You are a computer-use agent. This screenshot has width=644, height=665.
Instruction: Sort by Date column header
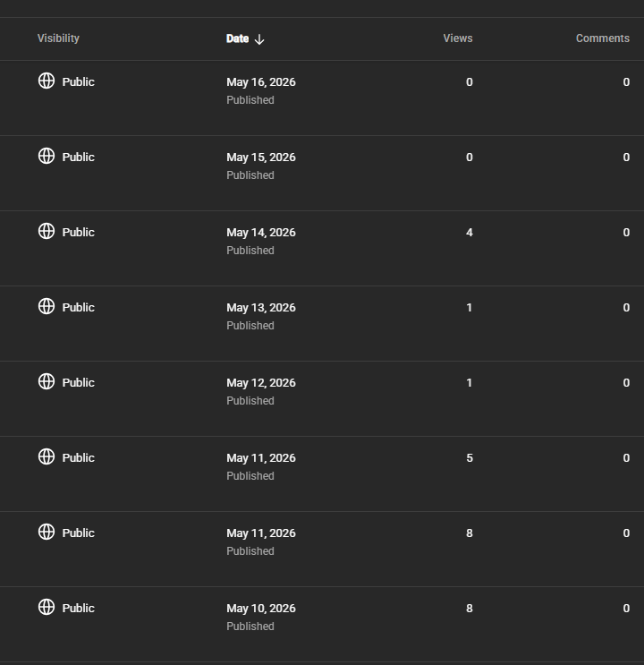(237, 38)
